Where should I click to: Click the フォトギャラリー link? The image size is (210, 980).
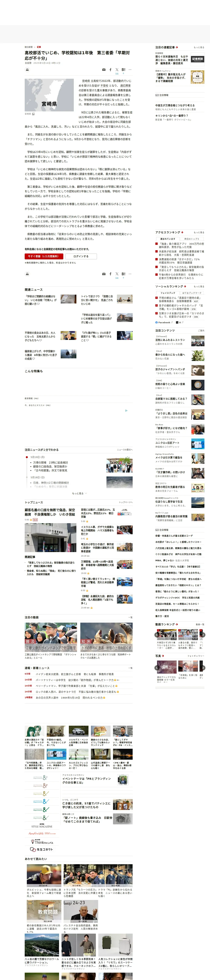tap(196, 656)
